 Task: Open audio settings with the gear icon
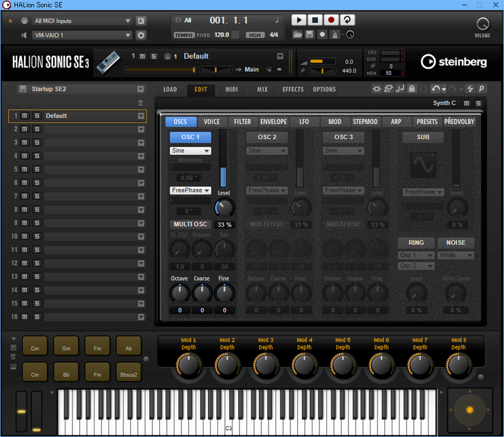tap(141, 35)
